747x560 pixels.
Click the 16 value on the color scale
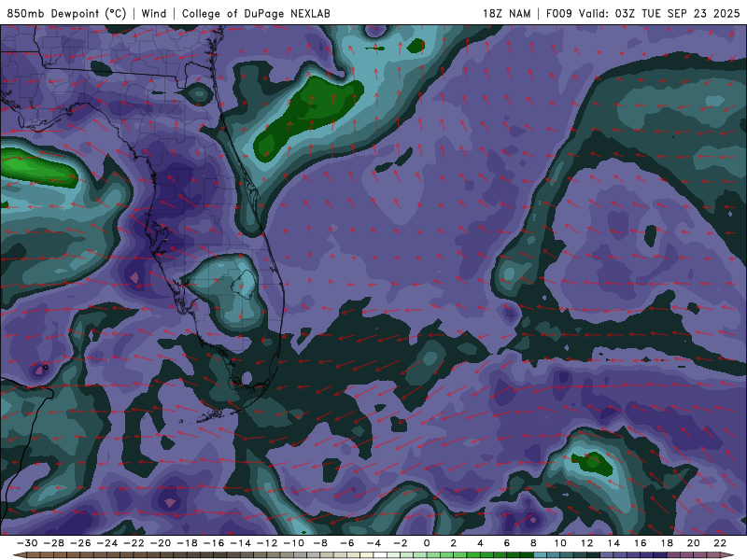point(641,543)
